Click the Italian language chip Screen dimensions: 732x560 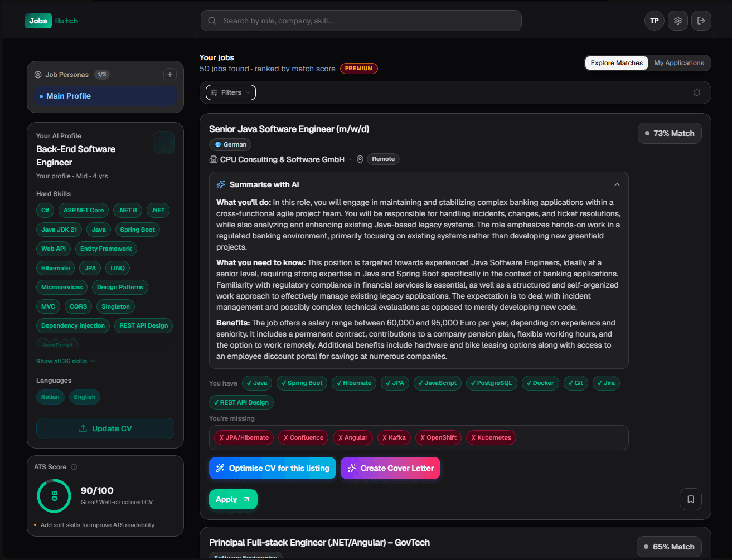coord(50,397)
